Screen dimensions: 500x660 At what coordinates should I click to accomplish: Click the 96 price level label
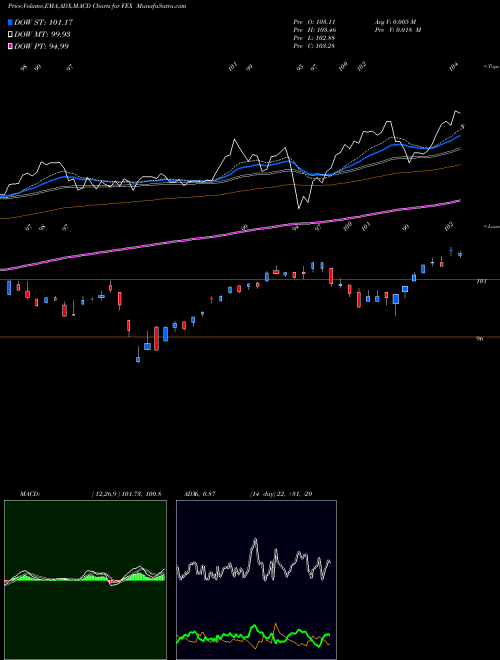479,338
